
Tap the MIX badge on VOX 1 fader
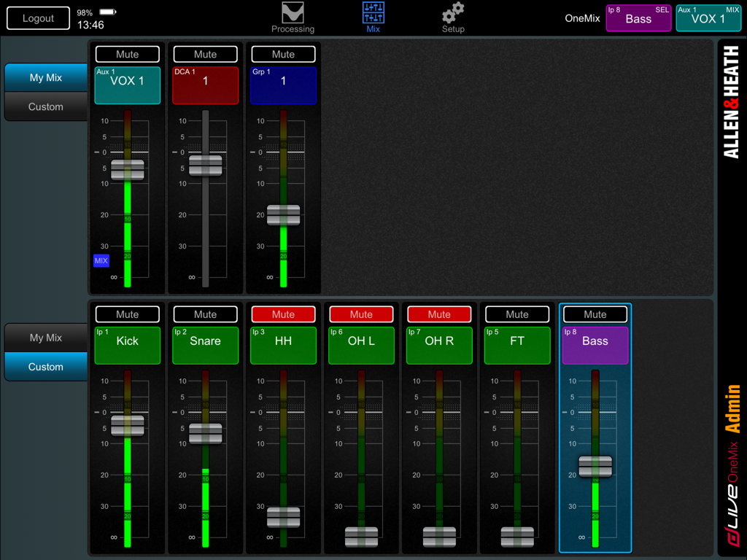tap(101, 260)
